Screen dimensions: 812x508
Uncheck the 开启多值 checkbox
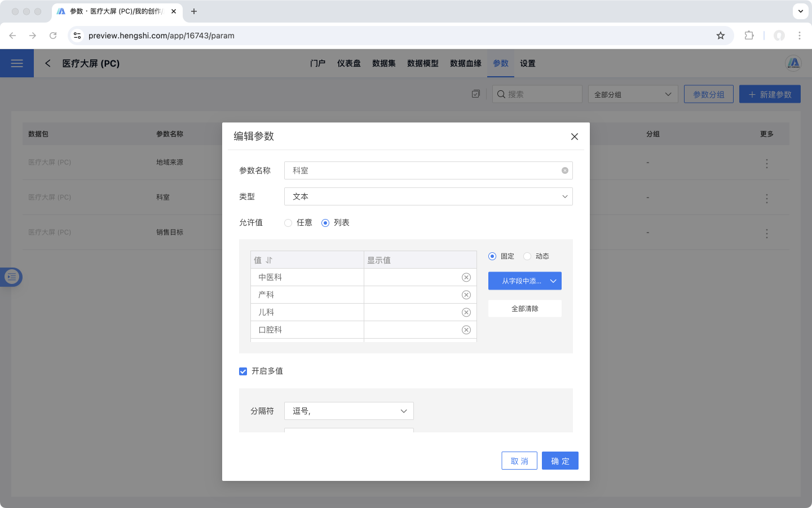[243, 371]
